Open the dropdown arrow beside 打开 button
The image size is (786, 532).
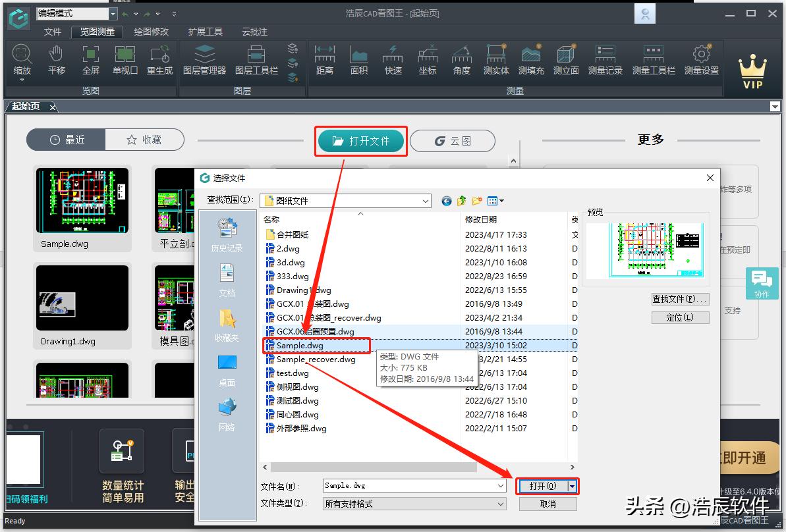coord(573,486)
